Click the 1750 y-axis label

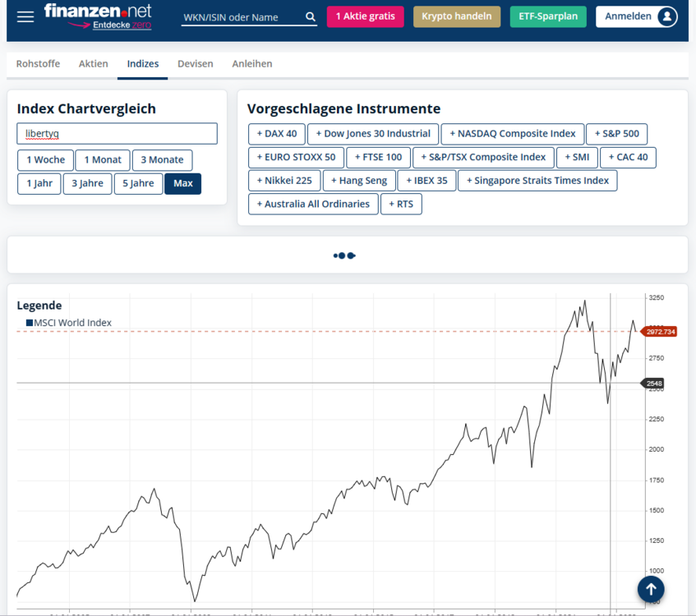click(x=656, y=480)
